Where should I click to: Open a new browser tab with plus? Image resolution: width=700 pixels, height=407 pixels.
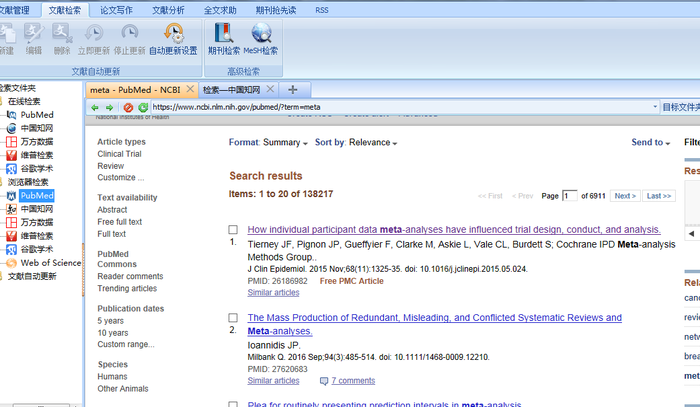(x=292, y=90)
